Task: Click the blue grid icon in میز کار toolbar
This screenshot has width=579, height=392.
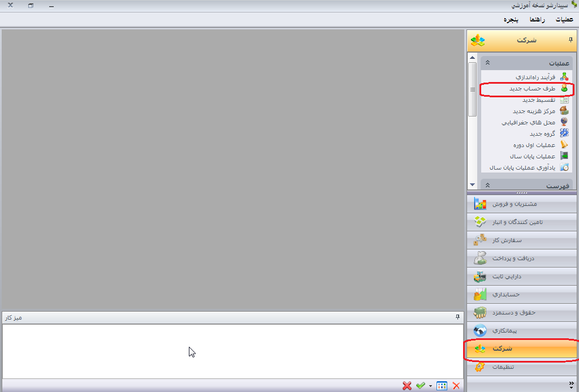Action: click(x=442, y=386)
